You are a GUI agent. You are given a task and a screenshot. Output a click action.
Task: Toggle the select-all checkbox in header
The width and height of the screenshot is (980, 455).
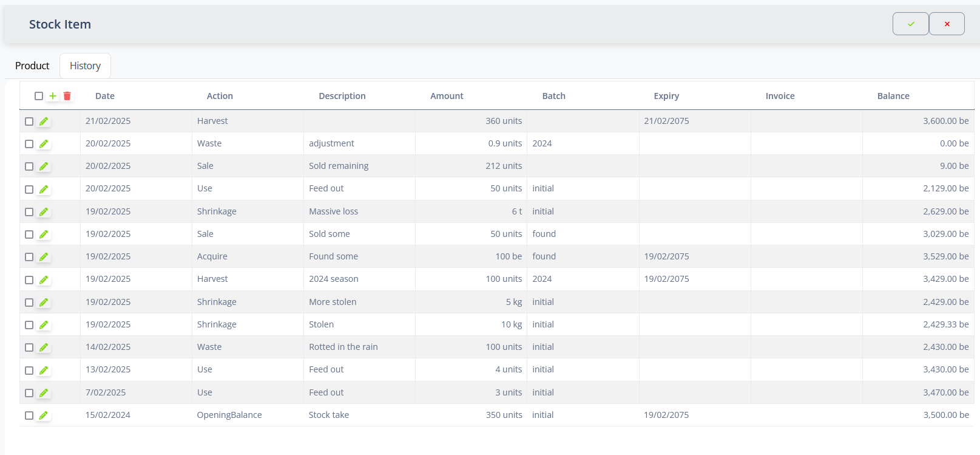[x=39, y=96]
